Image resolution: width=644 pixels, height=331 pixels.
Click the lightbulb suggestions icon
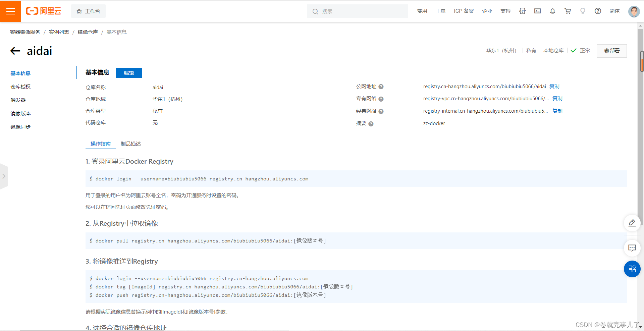(x=583, y=11)
